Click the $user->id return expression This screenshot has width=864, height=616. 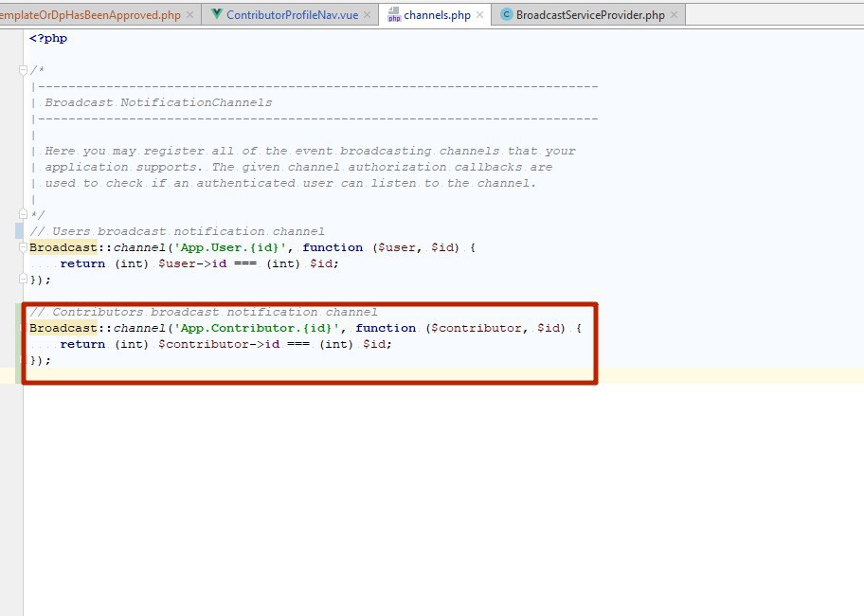coord(192,263)
